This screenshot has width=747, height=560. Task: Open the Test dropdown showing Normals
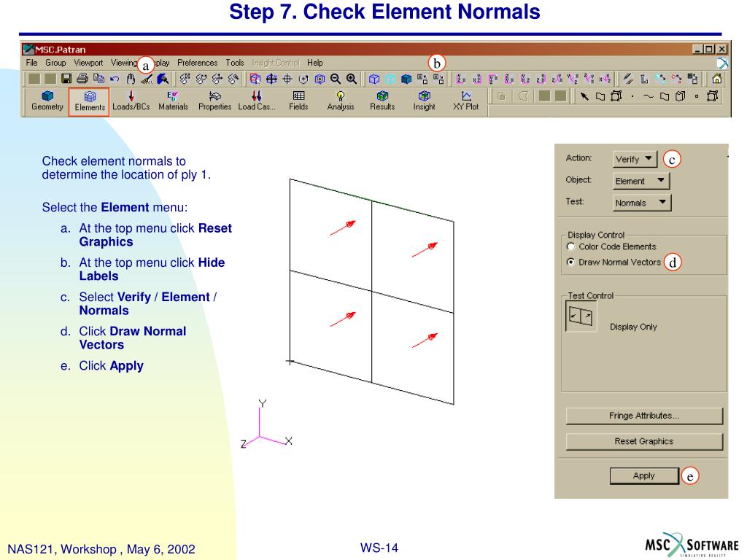(x=642, y=203)
